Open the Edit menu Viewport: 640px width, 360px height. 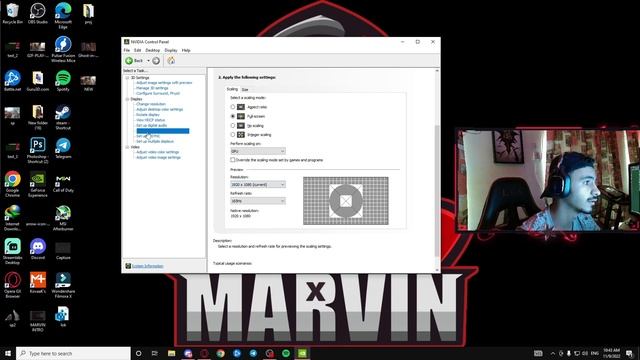click(x=138, y=50)
